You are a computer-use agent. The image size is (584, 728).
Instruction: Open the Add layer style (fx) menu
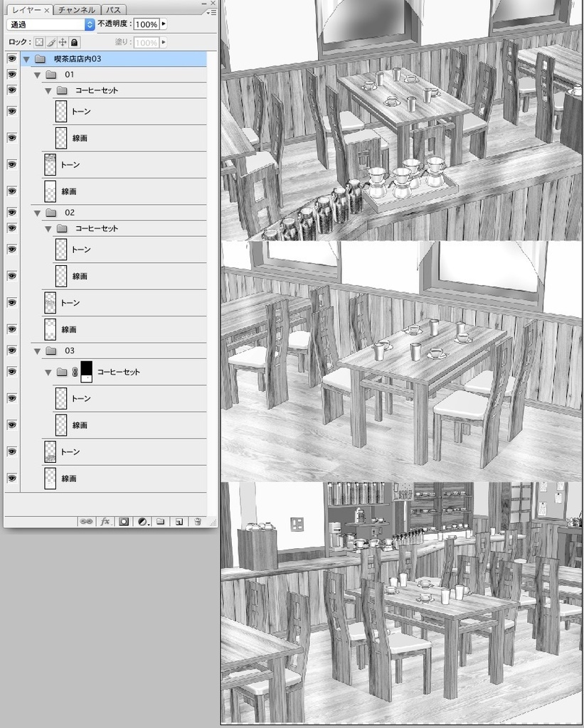coord(105,522)
